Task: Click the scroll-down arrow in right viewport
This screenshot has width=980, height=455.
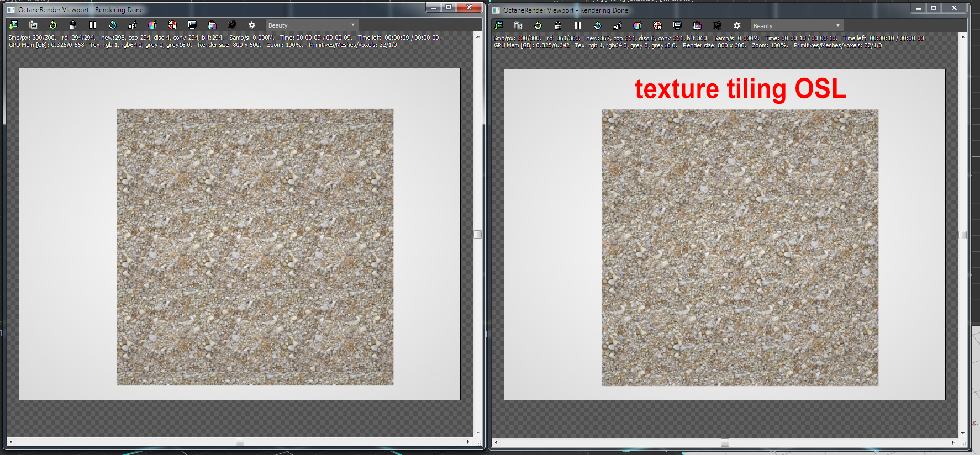Action: (963, 433)
